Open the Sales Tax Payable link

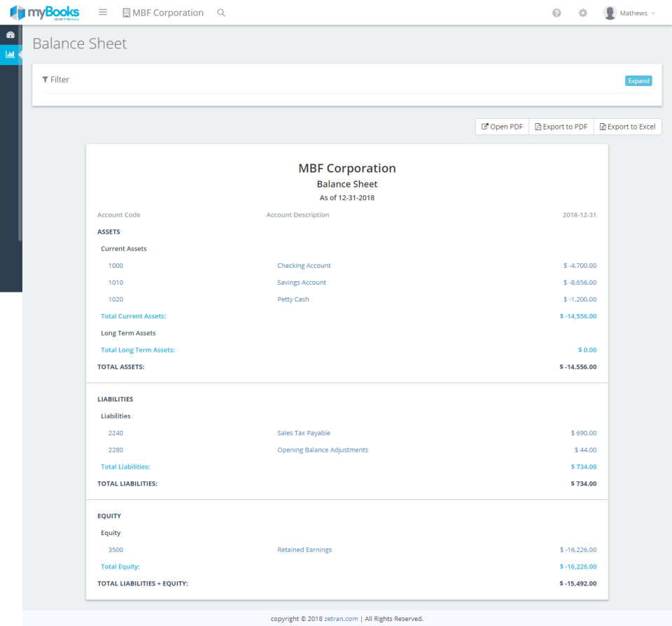(x=304, y=433)
